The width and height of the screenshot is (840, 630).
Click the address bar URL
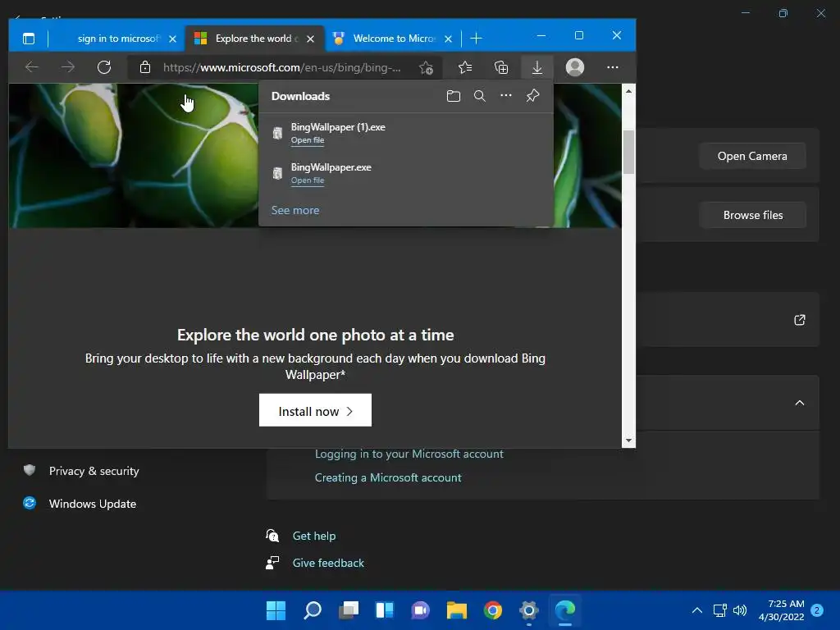pos(282,67)
